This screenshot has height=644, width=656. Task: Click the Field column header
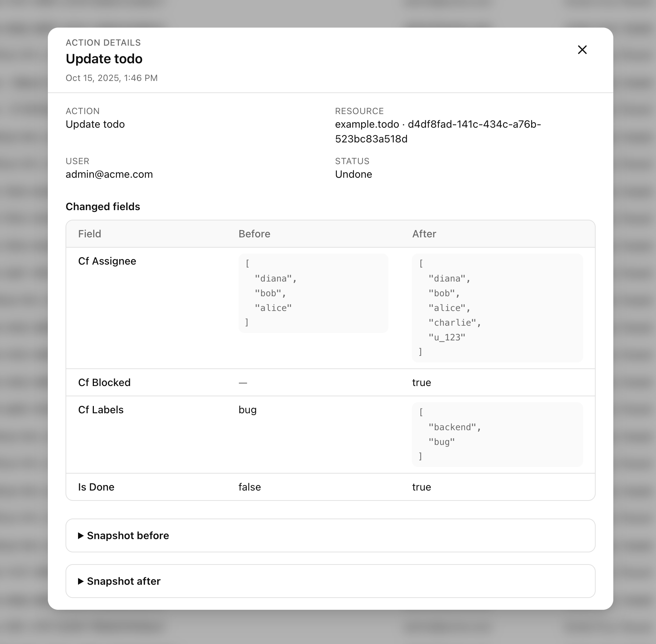tap(89, 233)
